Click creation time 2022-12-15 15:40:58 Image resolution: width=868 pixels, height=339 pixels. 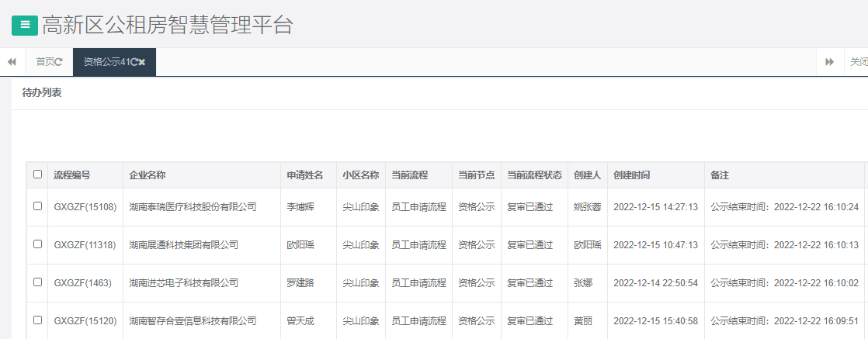pyautogui.click(x=655, y=320)
